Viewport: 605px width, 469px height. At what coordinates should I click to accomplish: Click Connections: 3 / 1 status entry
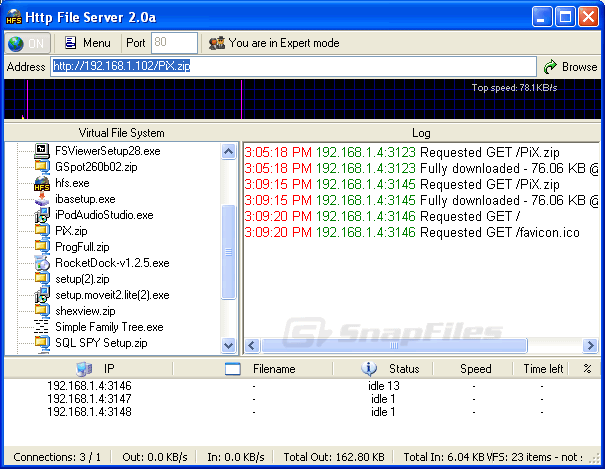(x=57, y=457)
